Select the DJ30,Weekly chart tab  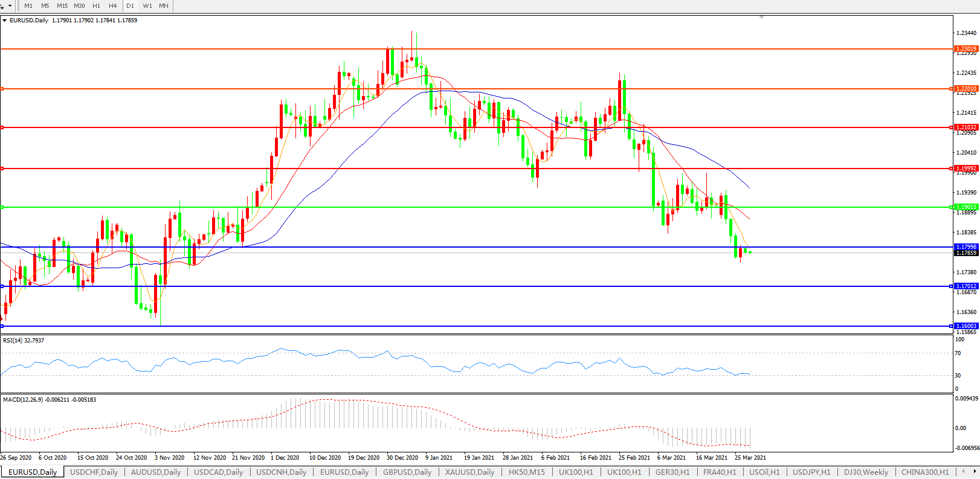coord(866,472)
